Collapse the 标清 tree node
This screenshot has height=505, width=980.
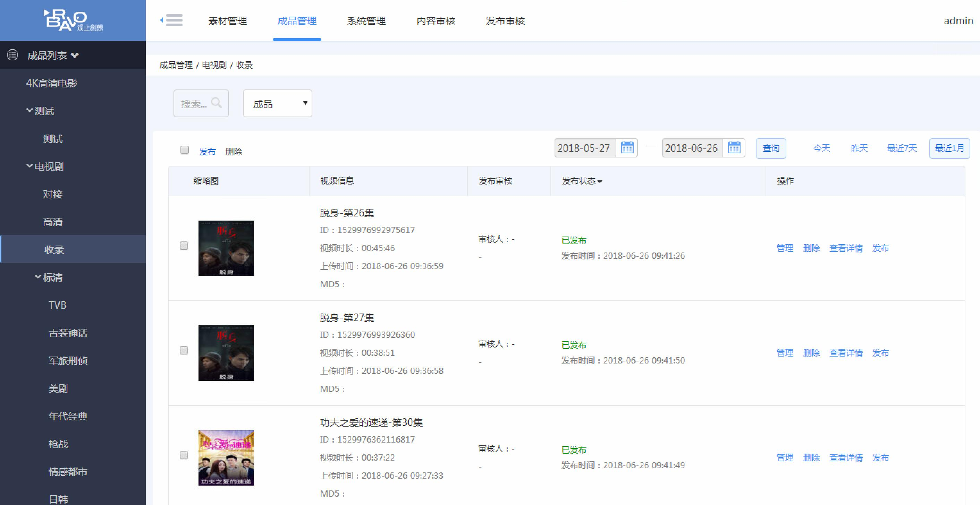38,277
